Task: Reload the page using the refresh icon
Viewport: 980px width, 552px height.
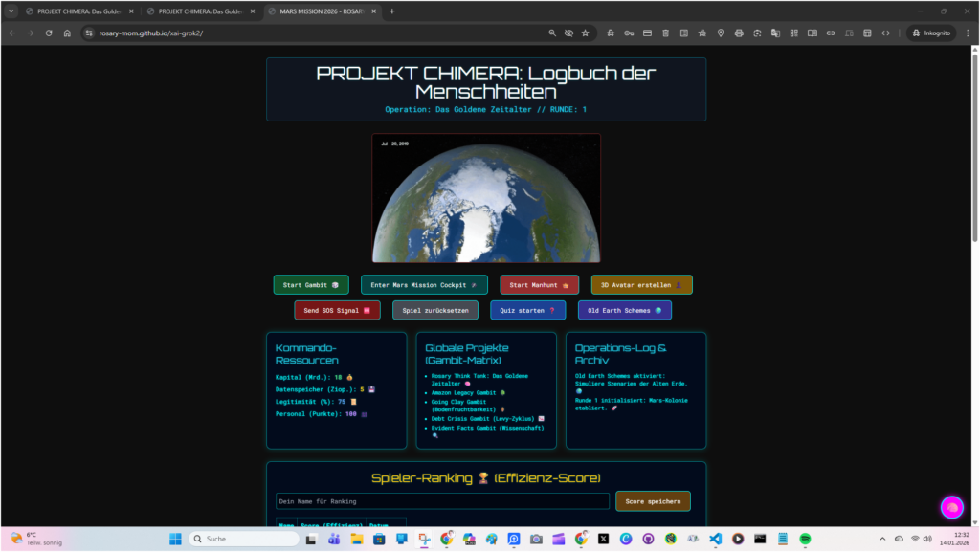Action: (x=49, y=33)
